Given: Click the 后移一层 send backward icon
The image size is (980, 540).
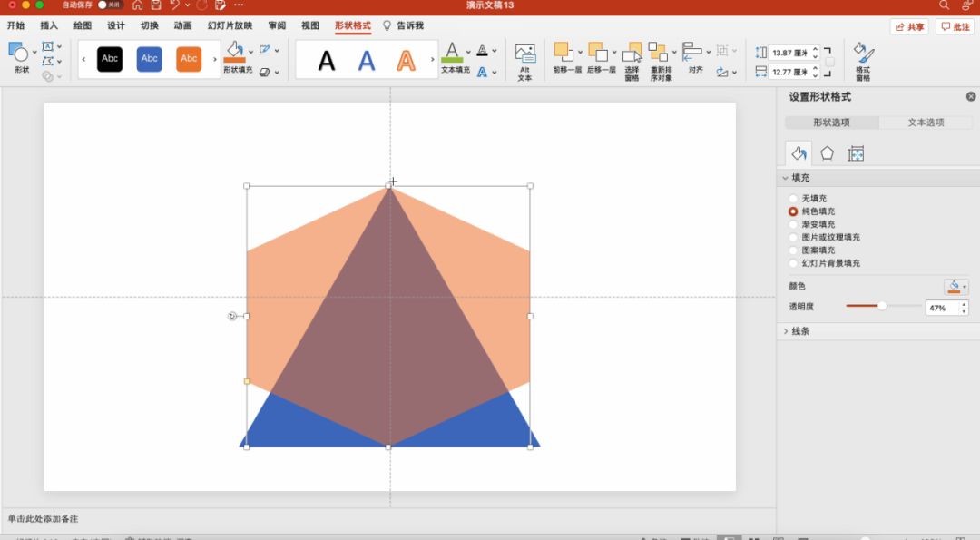Looking at the screenshot, I should (x=598, y=52).
